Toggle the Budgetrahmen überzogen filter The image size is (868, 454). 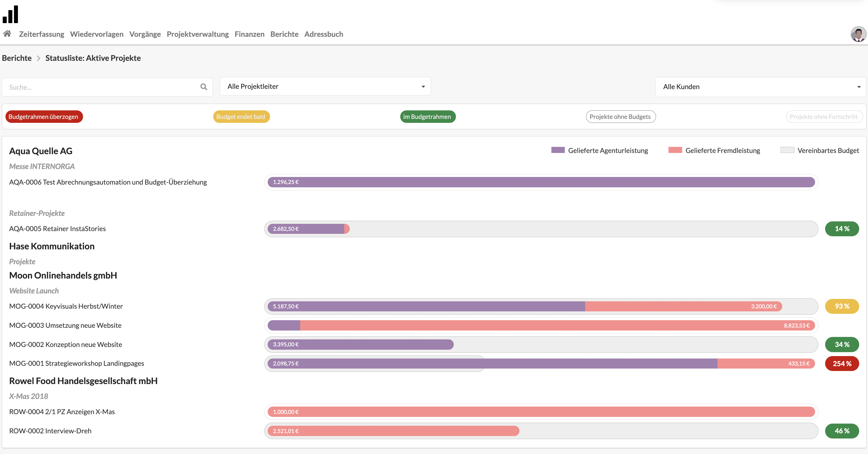[44, 116]
